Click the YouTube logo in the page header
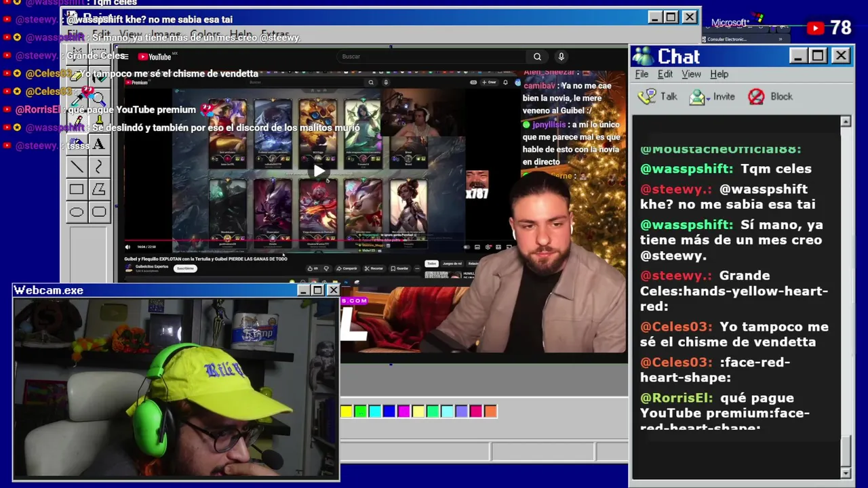Image resolution: width=868 pixels, height=488 pixels. click(155, 57)
